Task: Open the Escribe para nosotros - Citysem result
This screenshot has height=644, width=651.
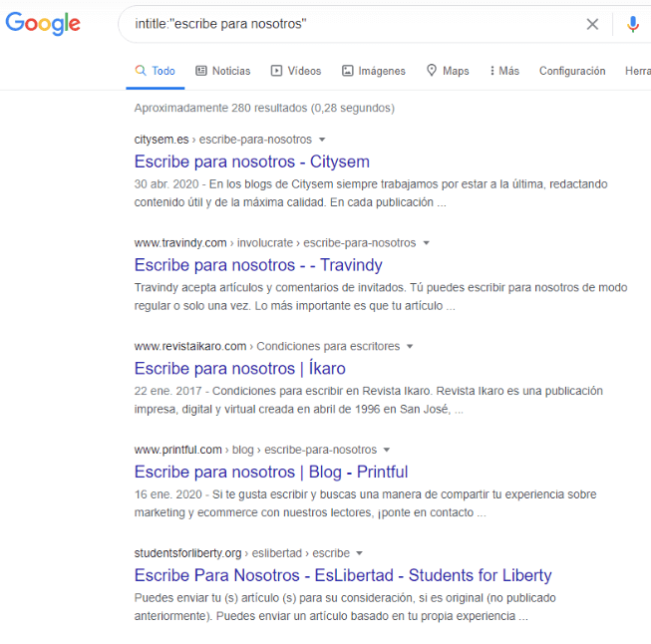Action: (x=251, y=161)
